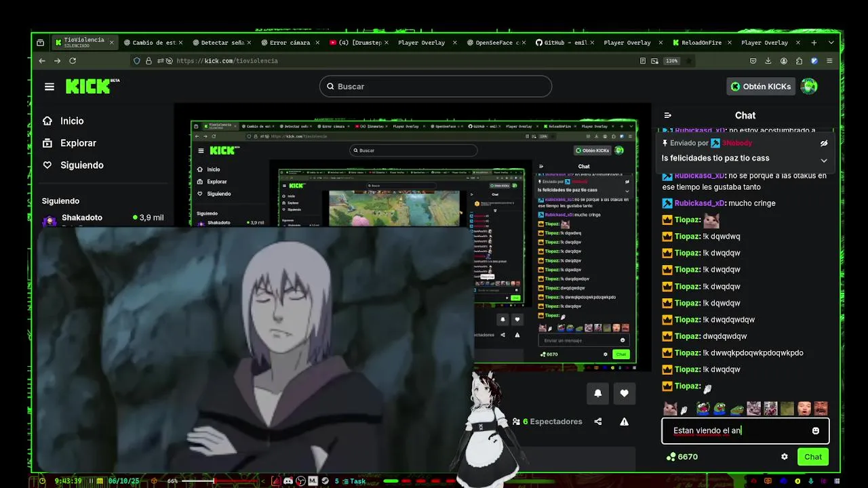Open chat settings with the gear icon
Screen dimensions: 868x488
pos(785,457)
